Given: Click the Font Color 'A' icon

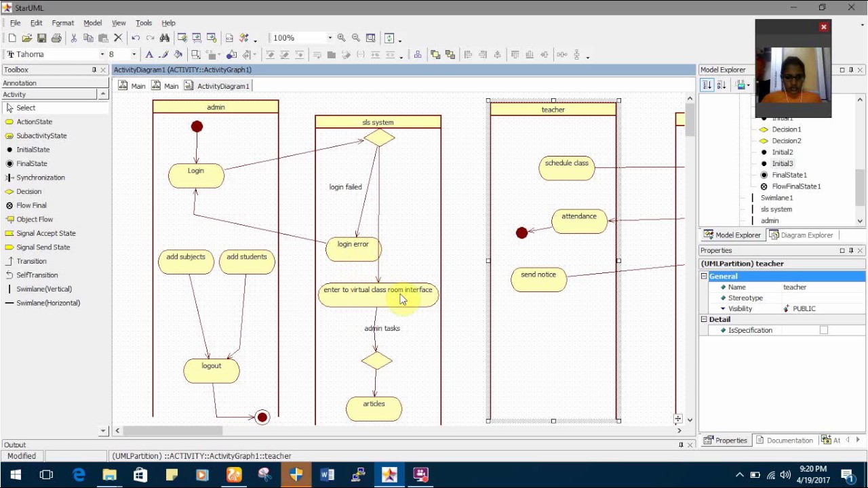Looking at the screenshot, I should coord(149,55).
